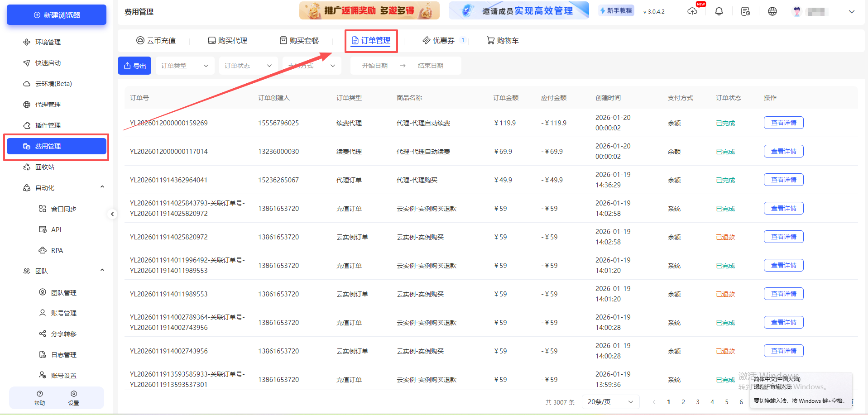Click the 导出 export button

pyautogui.click(x=134, y=65)
